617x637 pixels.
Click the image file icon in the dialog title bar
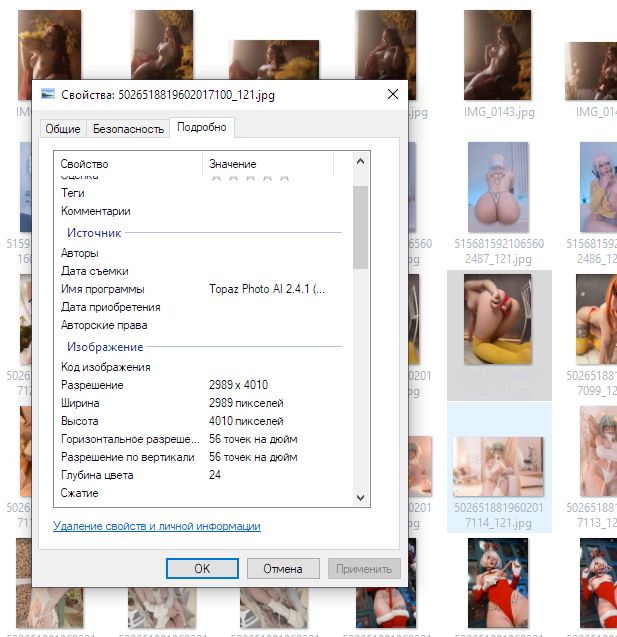(x=48, y=94)
